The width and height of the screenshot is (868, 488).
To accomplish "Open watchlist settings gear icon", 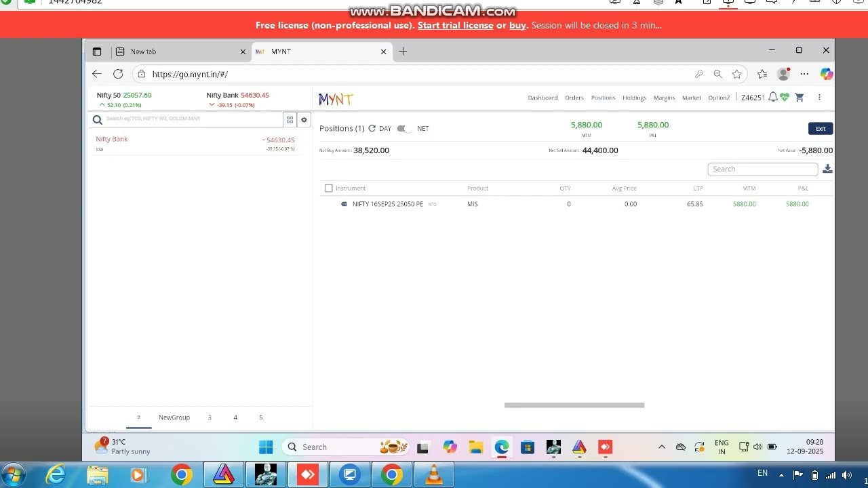I will coord(304,119).
